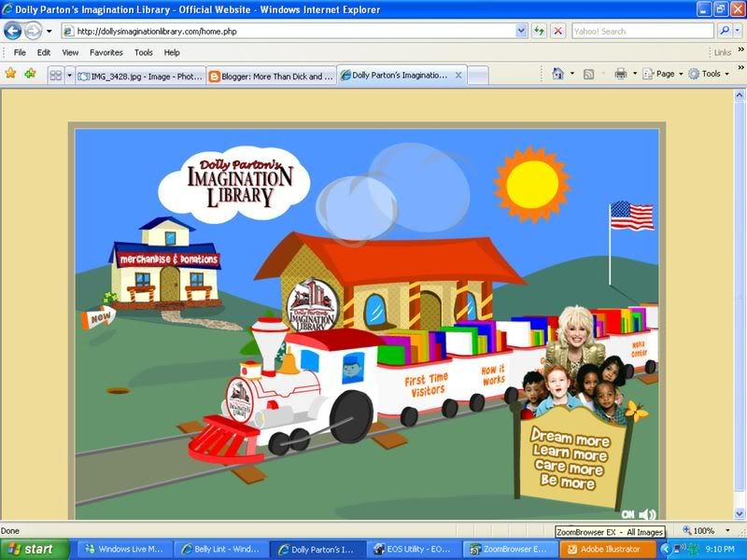747x560 pixels.
Task: Open a new blank tab
Action: 477,76
